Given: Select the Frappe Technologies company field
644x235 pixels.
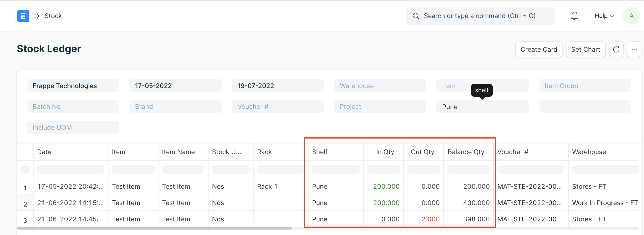Looking at the screenshot, I should point(73,85).
